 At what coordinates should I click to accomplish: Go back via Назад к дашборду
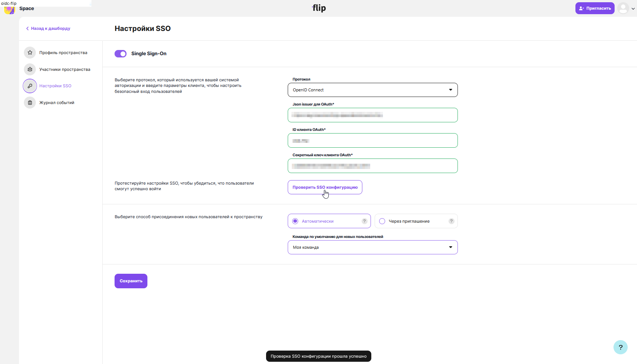point(48,28)
